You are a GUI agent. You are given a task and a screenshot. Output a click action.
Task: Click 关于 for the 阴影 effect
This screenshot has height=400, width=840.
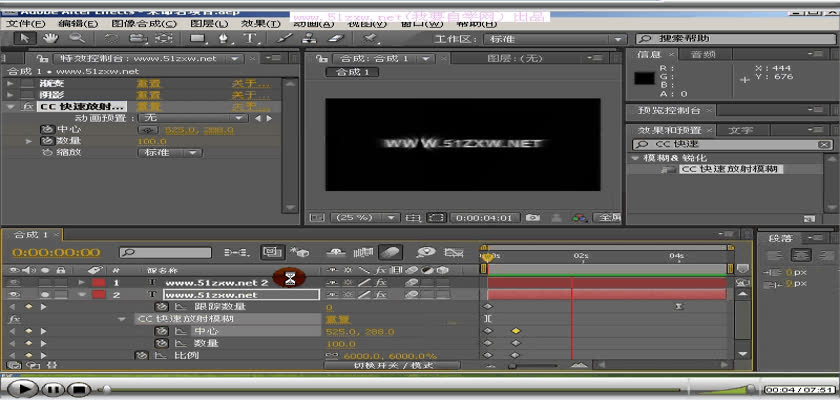click(x=251, y=95)
